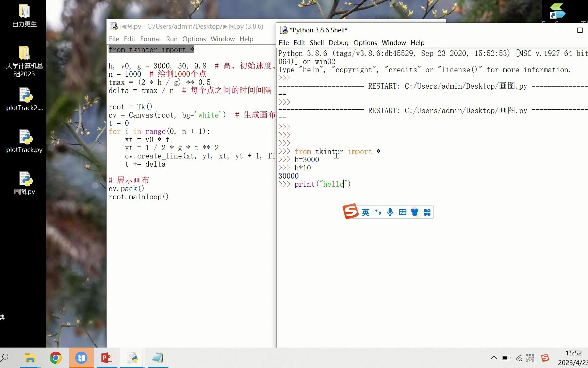Click the 'root = Tk()' code line

[130, 107]
